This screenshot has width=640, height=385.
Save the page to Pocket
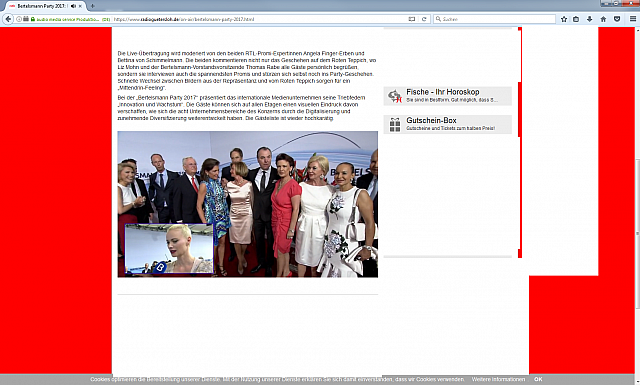click(x=617, y=19)
